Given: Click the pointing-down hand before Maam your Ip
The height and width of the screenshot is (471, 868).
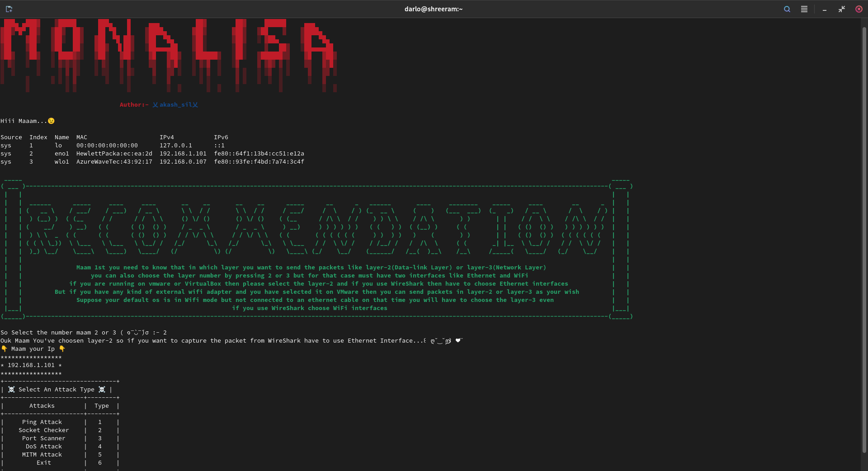Looking at the screenshot, I should click(x=4, y=349).
